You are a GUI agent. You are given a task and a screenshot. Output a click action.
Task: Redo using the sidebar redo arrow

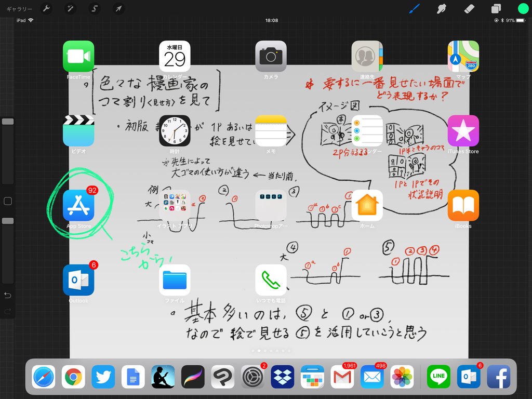8,311
